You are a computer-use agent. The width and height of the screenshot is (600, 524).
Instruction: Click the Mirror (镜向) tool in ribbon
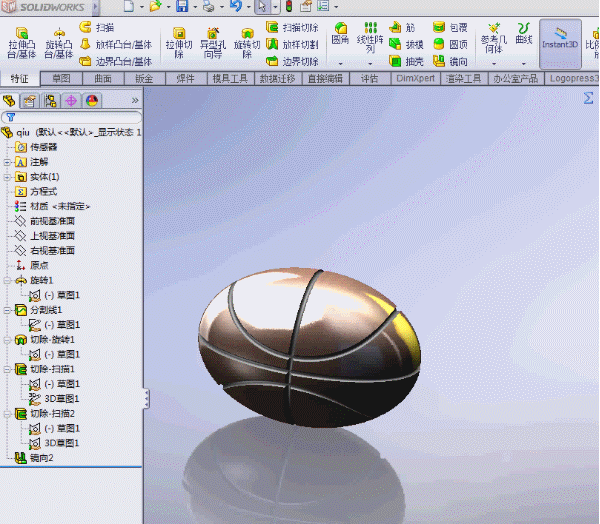tap(450, 61)
